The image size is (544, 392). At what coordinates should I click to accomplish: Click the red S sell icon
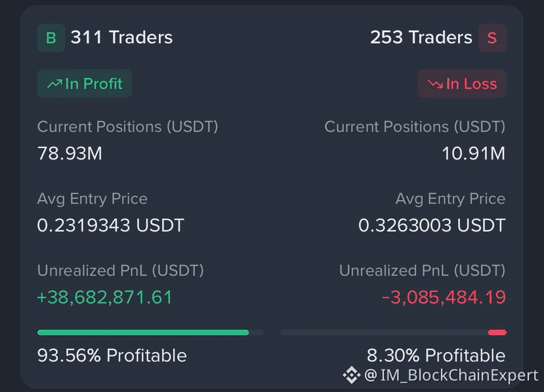pos(492,38)
